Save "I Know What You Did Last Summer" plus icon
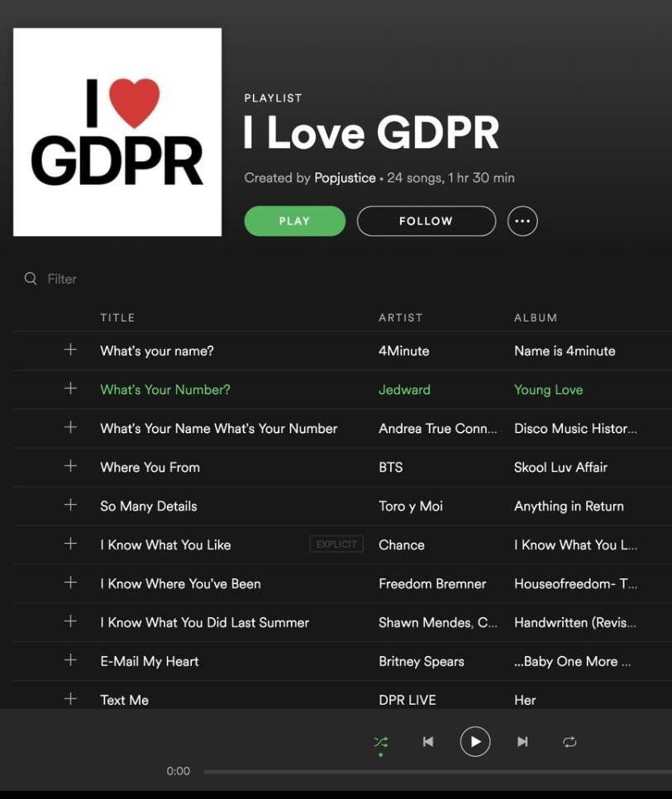 70,621
